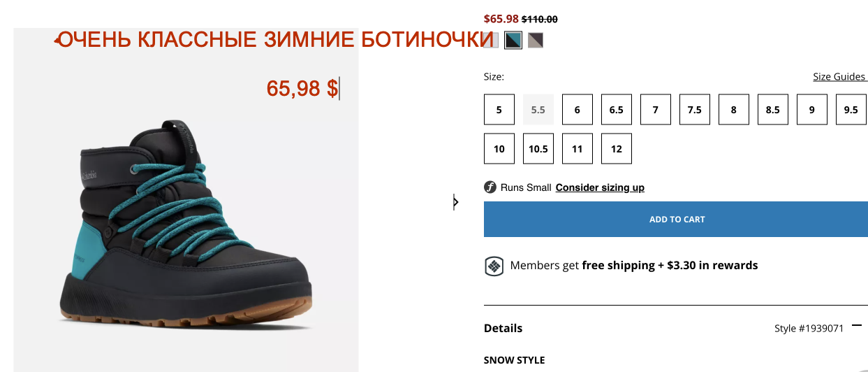
Task: Pick the light grey color swatch
Action: click(492, 41)
